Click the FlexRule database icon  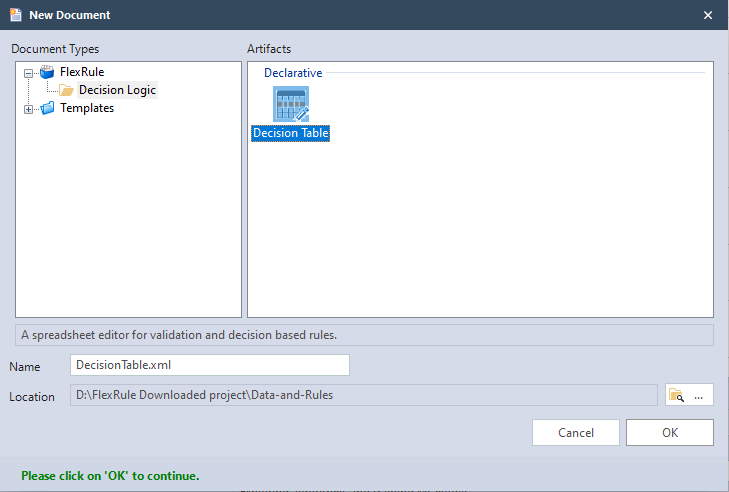[47, 72]
